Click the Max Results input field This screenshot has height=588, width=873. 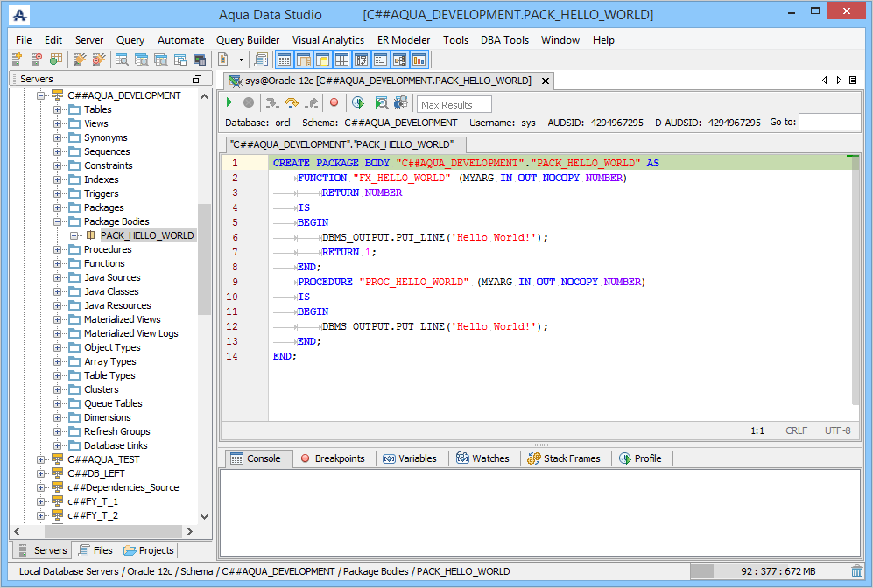(454, 105)
